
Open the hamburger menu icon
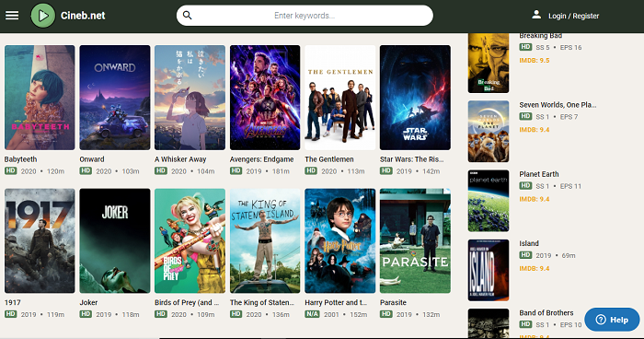(12, 16)
